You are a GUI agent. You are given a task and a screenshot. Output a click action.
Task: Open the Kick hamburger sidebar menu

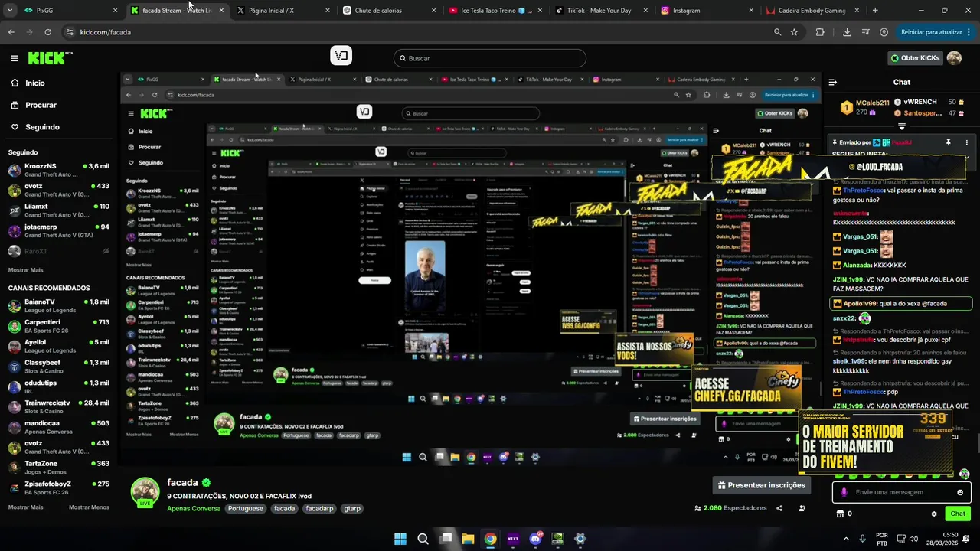pos(15,58)
